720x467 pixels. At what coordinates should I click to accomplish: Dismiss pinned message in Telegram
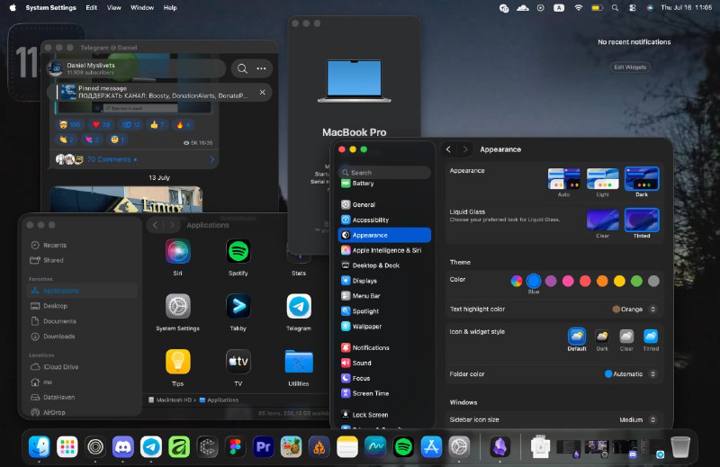[x=262, y=92]
